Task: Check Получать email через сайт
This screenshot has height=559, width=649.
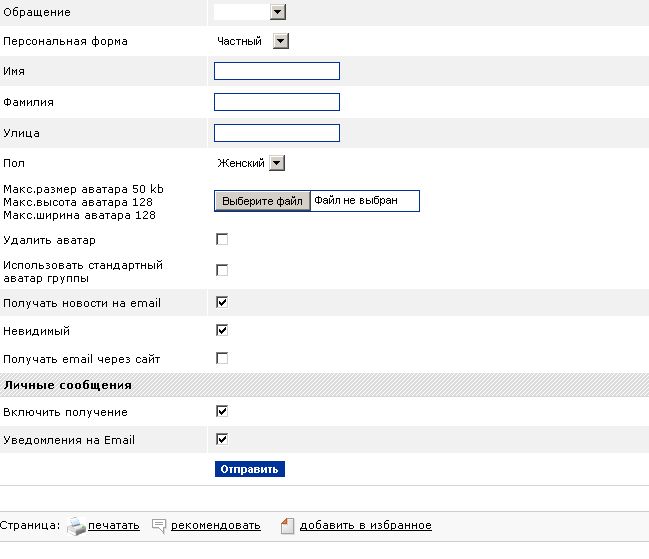Action: point(222,358)
